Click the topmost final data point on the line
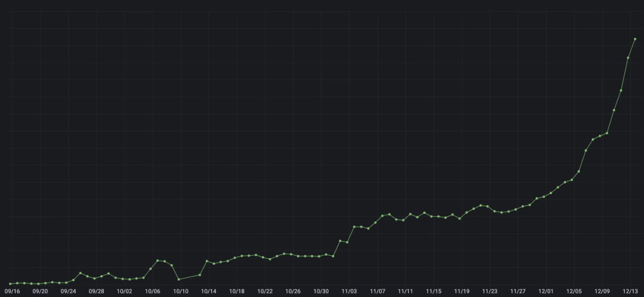644x297 pixels. (x=635, y=39)
